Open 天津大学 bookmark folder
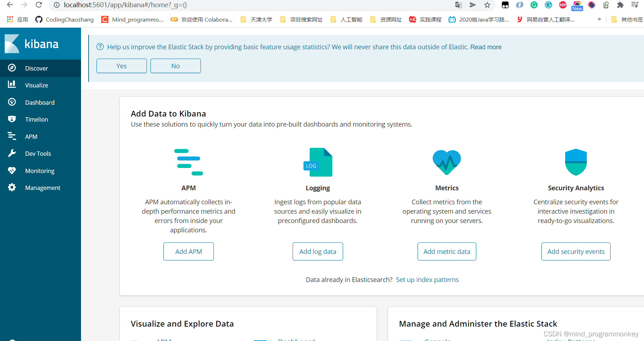Image resolution: width=644 pixels, height=341 pixels. coord(256,19)
